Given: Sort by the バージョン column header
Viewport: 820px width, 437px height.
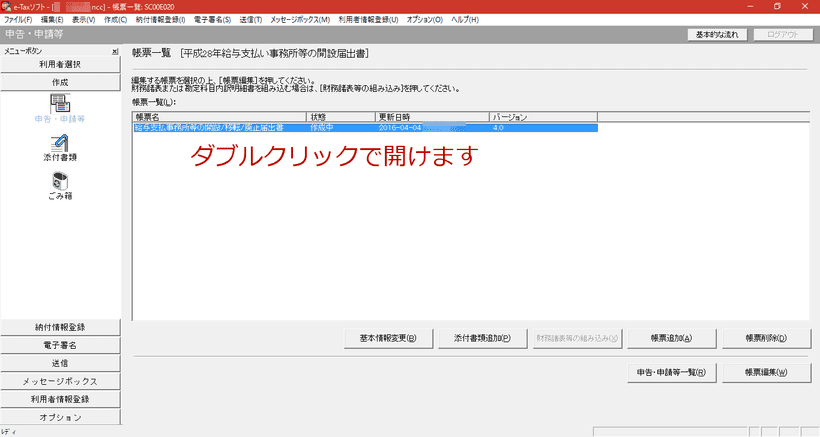Looking at the screenshot, I should (x=543, y=117).
